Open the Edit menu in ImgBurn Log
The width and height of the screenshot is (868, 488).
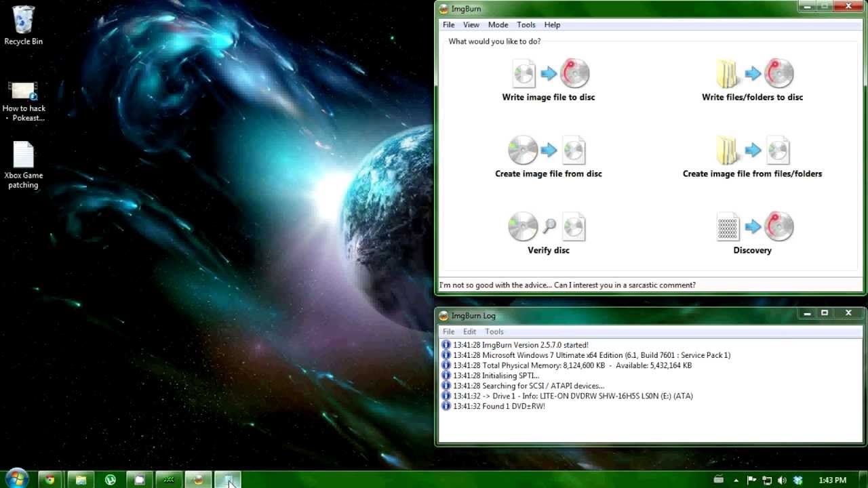[x=469, y=331]
